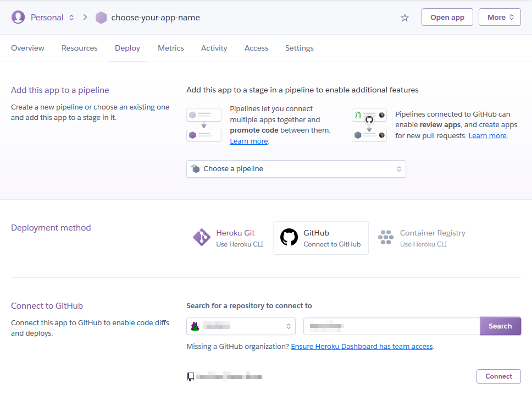Choose GitHub deployment method
The height and width of the screenshot is (394, 532).
pos(321,238)
